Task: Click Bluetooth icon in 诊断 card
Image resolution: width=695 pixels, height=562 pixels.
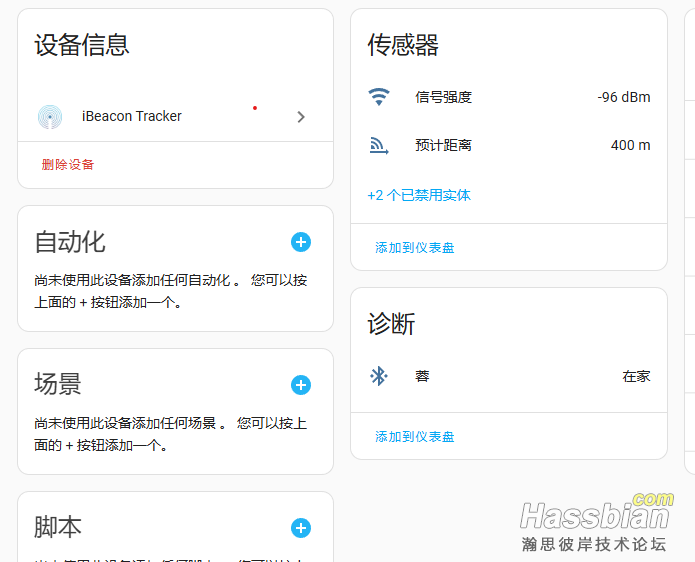Action: coord(379,376)
